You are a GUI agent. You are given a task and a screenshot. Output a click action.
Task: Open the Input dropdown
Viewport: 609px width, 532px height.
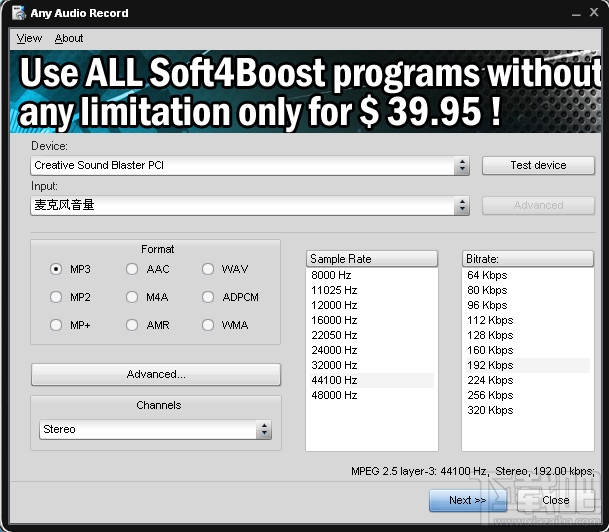[250, 205]
